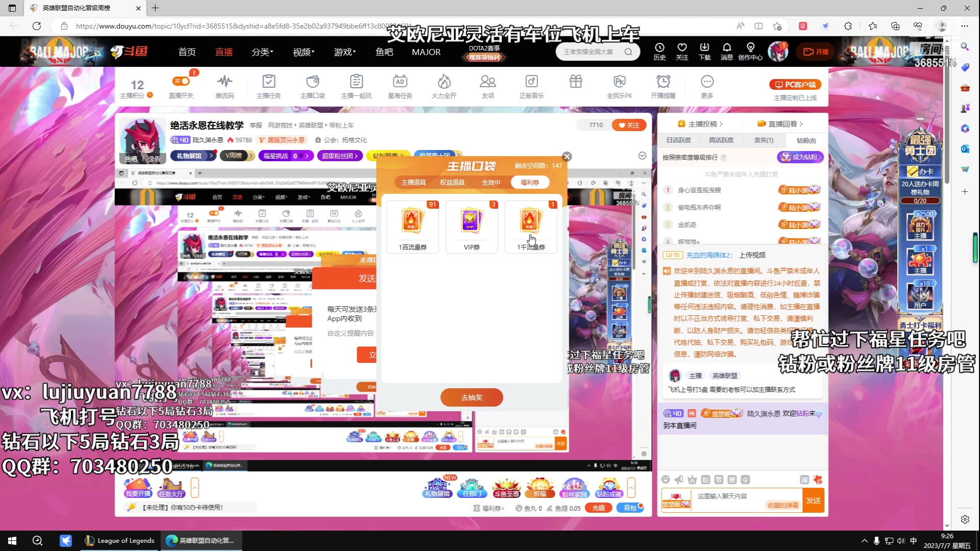
Task: Click the 关注 follow button
Action: click(629, 125)
